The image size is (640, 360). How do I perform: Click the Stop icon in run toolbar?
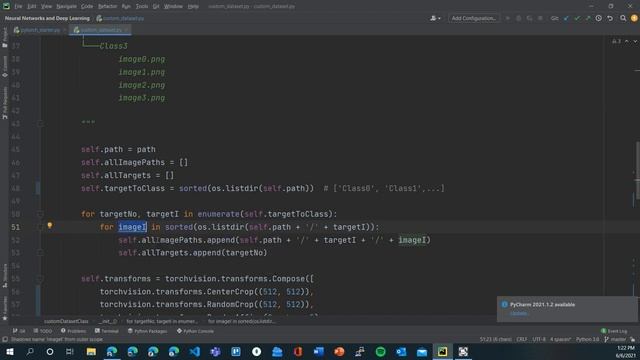tap(540, 18)
